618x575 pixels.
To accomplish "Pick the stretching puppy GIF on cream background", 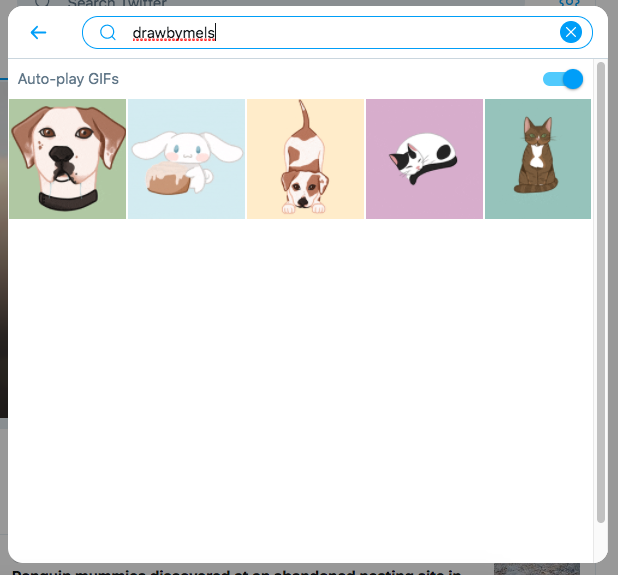I will click(305, 159).
